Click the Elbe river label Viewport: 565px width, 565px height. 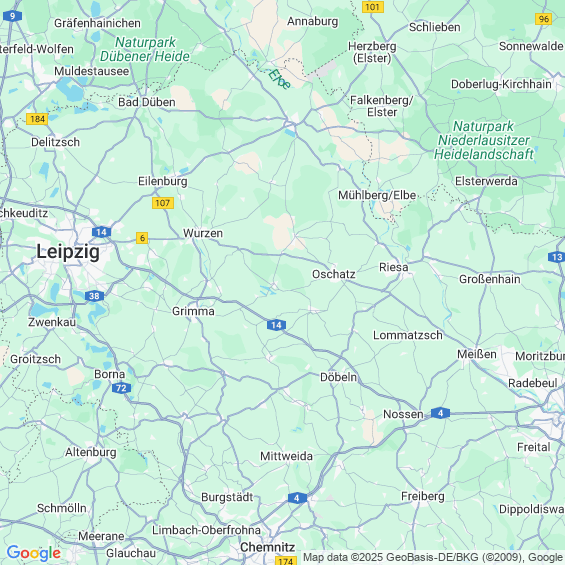point(279,79)
